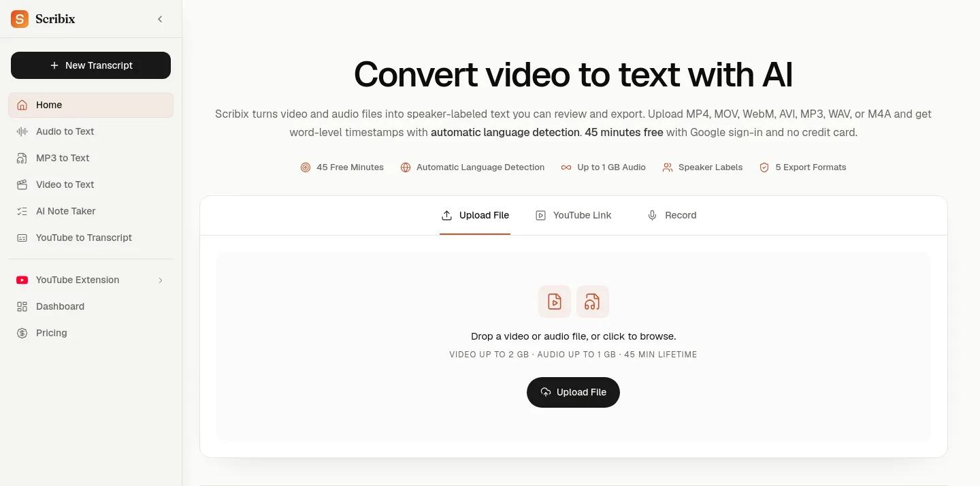This screenshot has height=486, width=980.
Task: Click the Record microphone icon
Action: [x=652, y=215]
